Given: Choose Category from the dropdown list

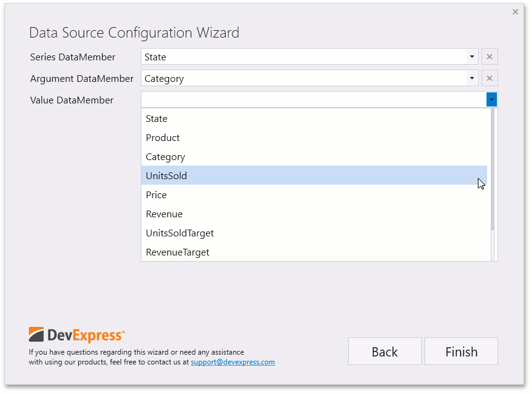Looking at the screenshot, I should (x=314, y=156).
